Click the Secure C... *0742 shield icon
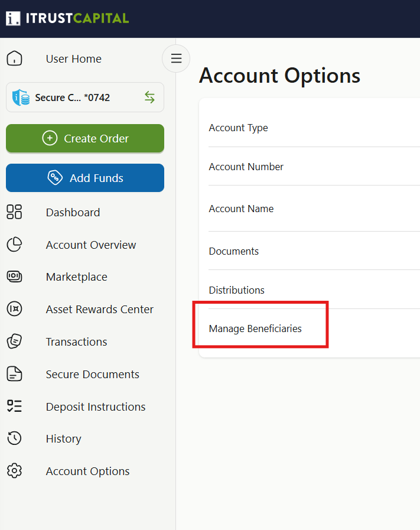Viewport: 420px width, 530px height. (x=21, y=97)
